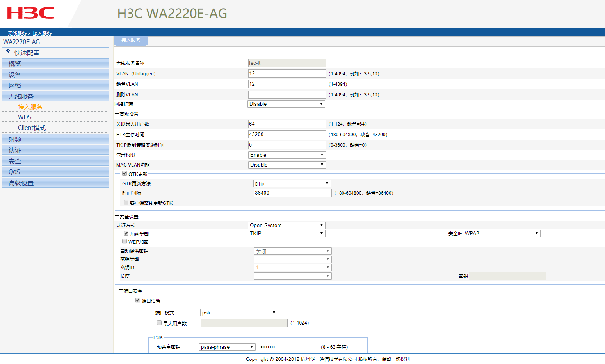Image resolution: width=605 pixels, height=364 pixels.
Task: Click the PSK group label
Action: click(158, 337)
